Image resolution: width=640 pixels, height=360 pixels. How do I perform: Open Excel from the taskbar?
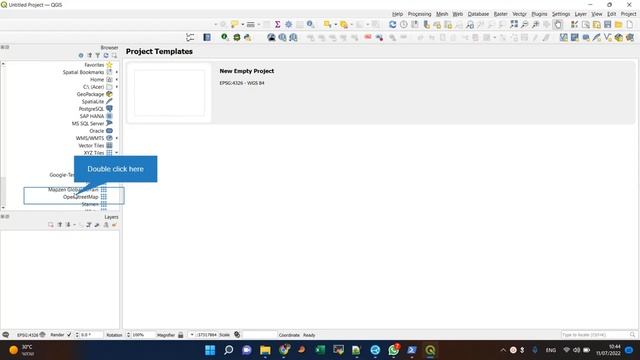[320, 350]
